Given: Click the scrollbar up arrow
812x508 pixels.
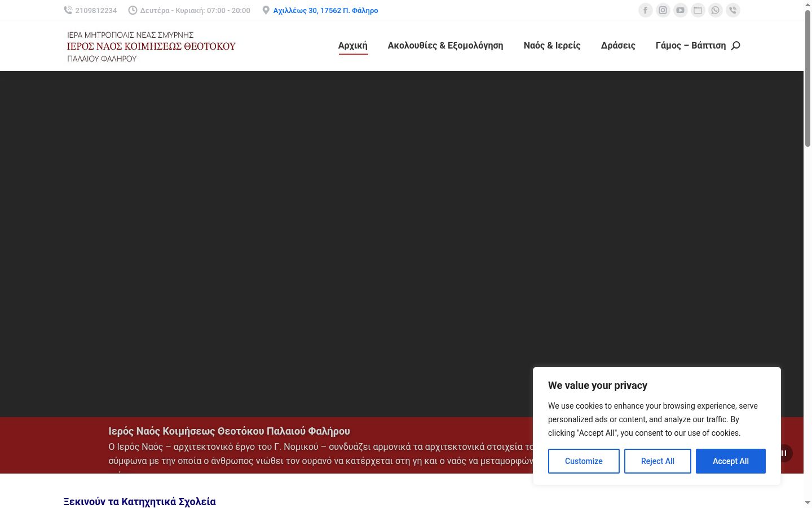Looking at the screenshot, I should [807, 5].
